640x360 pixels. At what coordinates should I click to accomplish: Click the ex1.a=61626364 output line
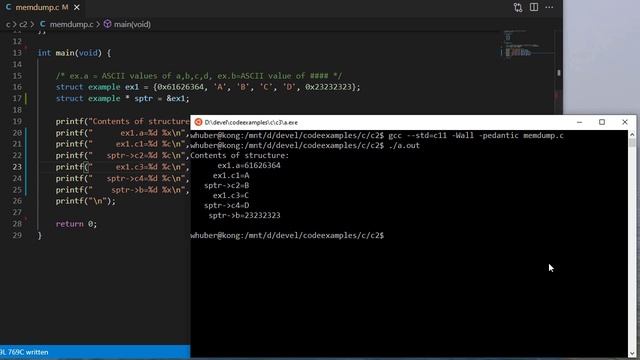pyautogui.click(x=249, y=166)
